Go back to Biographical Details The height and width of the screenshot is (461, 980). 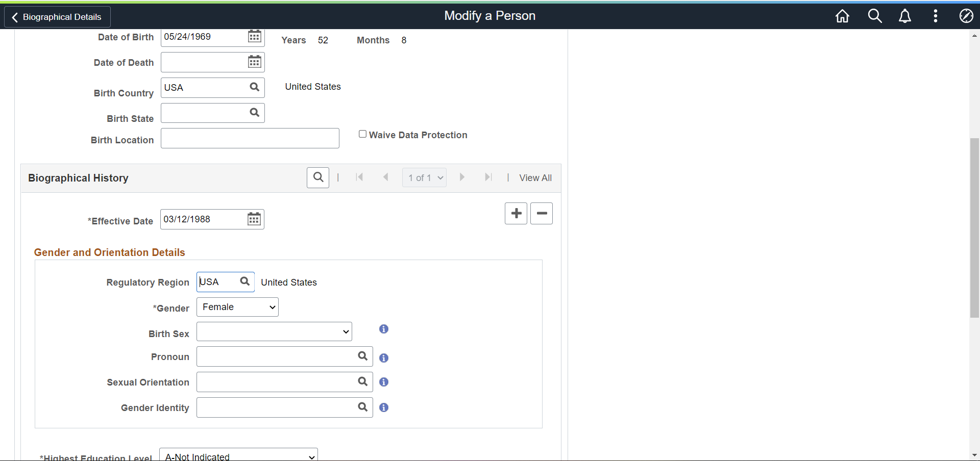57,17
